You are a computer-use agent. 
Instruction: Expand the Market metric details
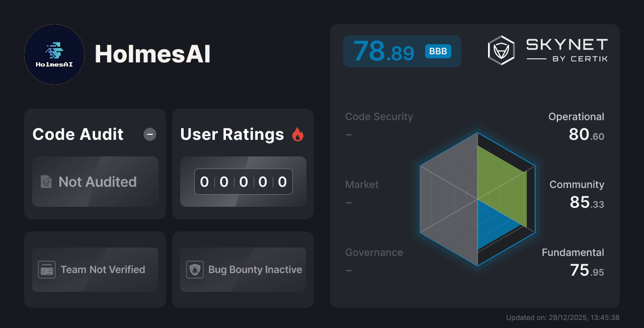362,193
